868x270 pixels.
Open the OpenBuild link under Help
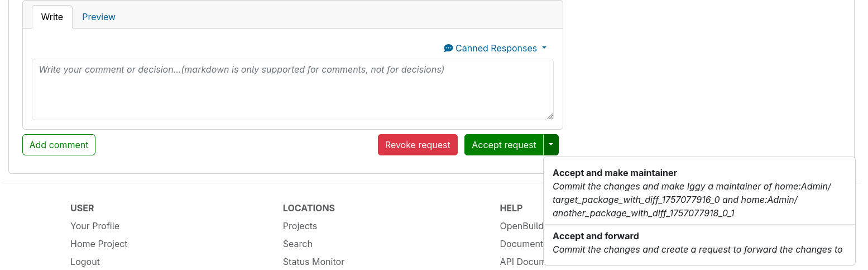[521, 226]
